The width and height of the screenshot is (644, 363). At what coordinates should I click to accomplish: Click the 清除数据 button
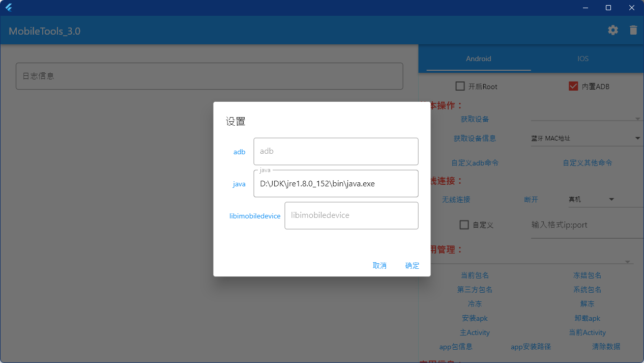(606, 347)
